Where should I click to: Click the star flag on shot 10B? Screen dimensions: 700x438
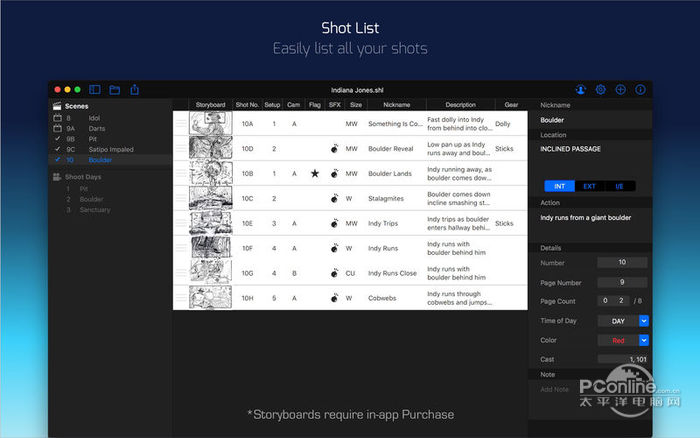(315, 173)
